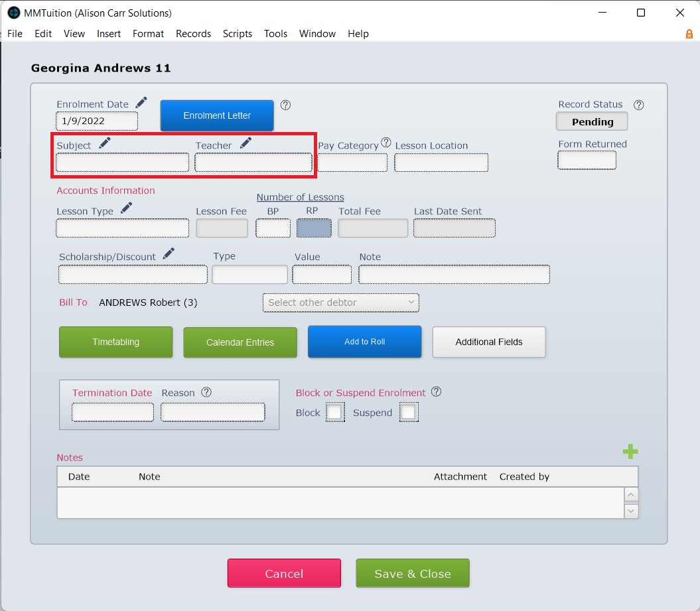700x611 pixels.
Task: Open the Help menu
Action: click(358, 34)
